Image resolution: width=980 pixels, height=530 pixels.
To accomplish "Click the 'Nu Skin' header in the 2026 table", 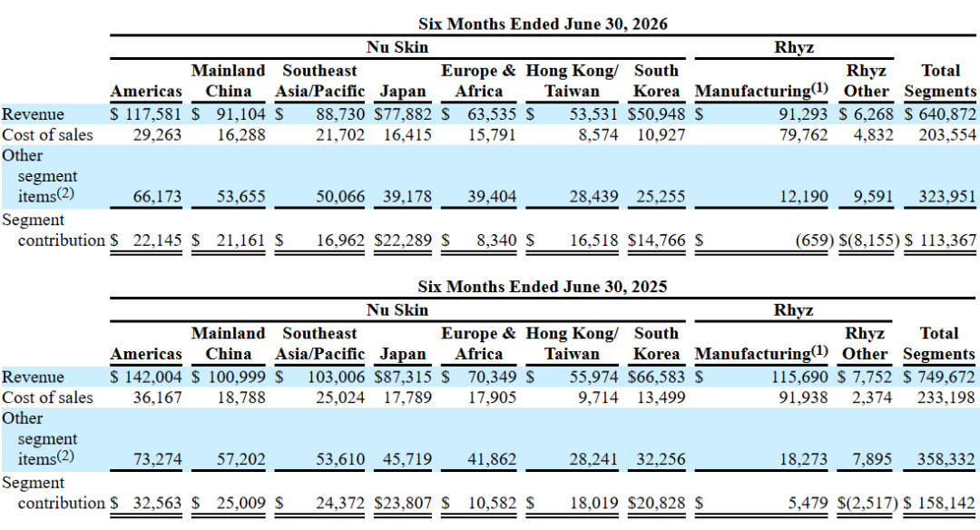I will [x=397, y=47].
